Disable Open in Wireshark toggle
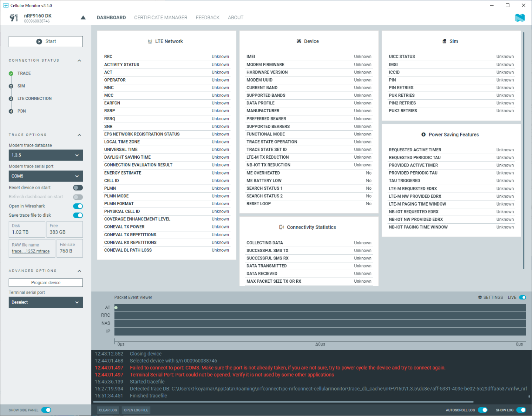The height and width of the screenshot is (416, 532). tap(78, 206)
